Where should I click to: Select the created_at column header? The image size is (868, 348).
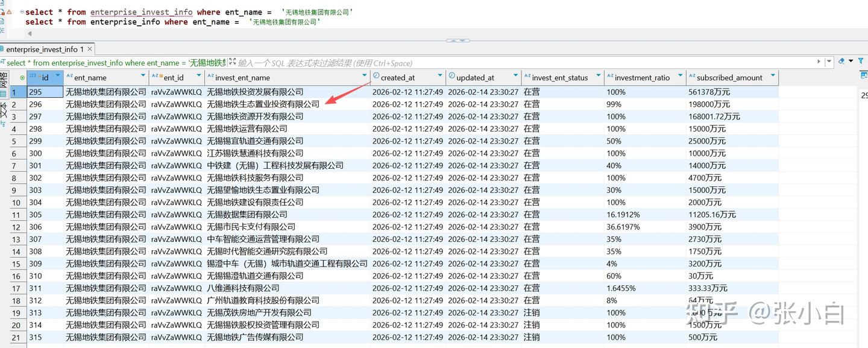[x=408, y=77]
